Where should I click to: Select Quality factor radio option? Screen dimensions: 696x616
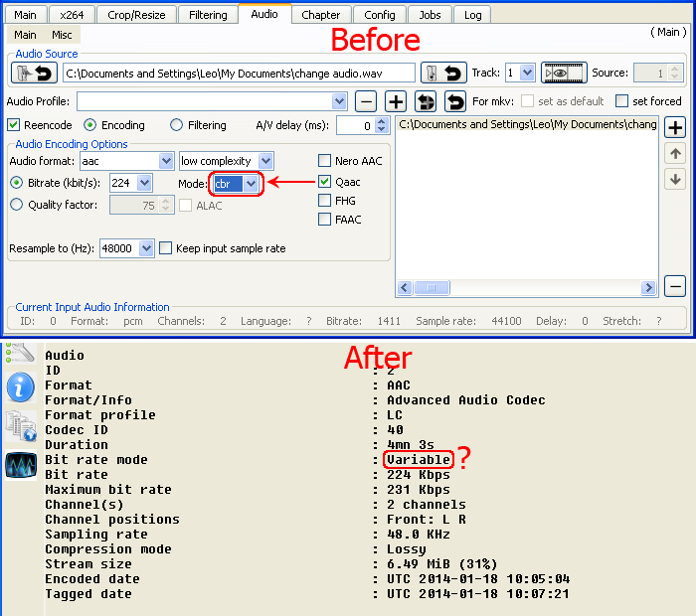coord(17,205)
